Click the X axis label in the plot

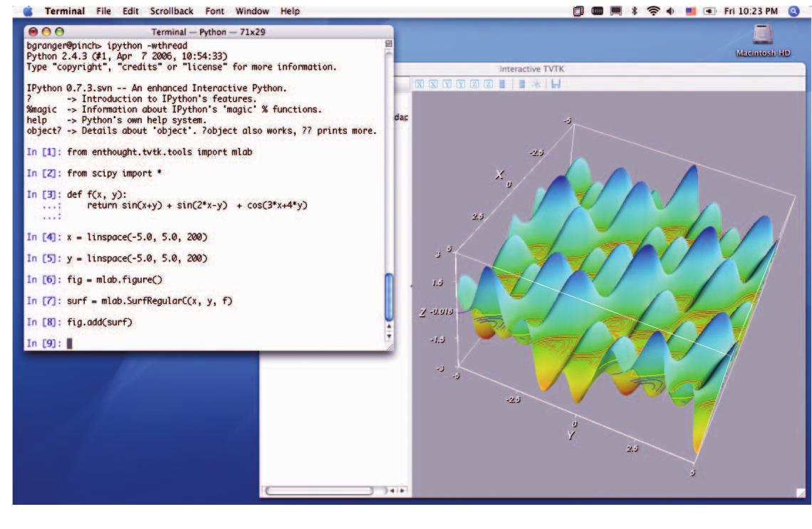[499, 174]
